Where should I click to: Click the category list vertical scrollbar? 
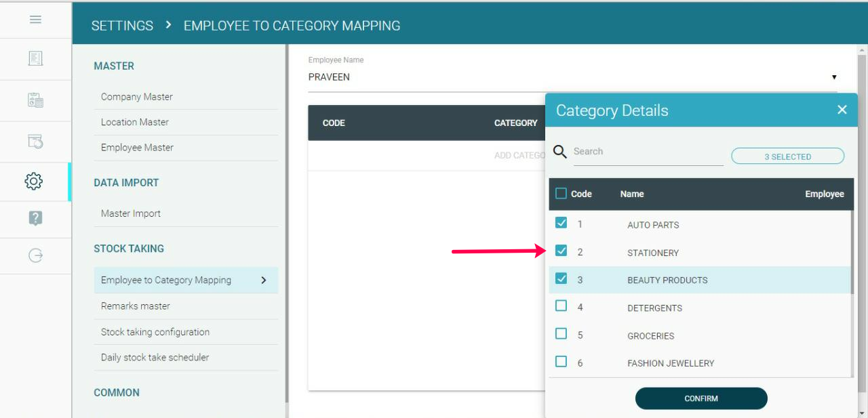click(x=852, y=252)
